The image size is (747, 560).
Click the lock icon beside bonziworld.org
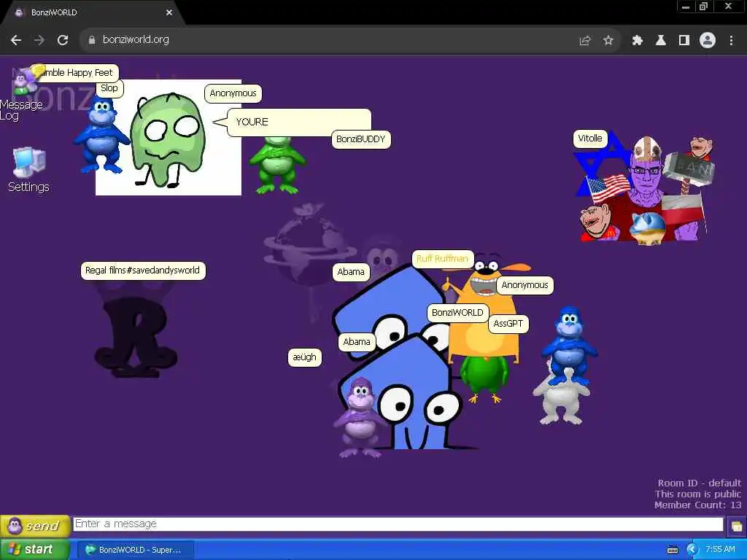[92, 40]
